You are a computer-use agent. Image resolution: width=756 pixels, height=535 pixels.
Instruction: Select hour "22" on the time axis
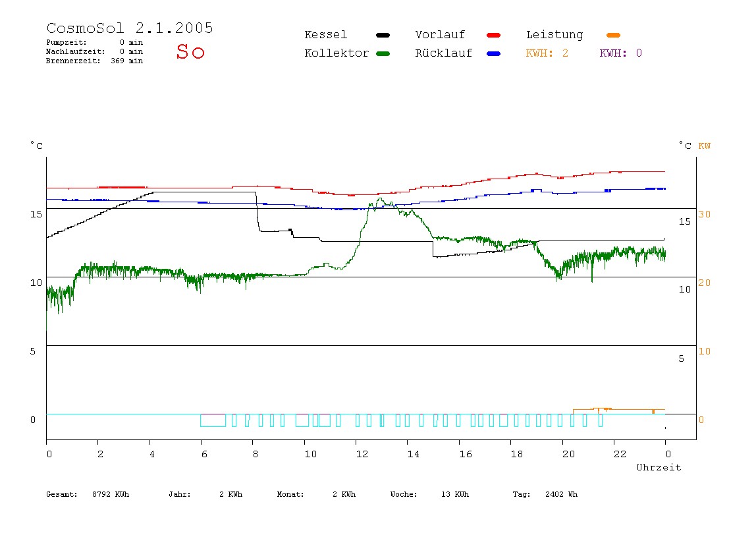620,454
